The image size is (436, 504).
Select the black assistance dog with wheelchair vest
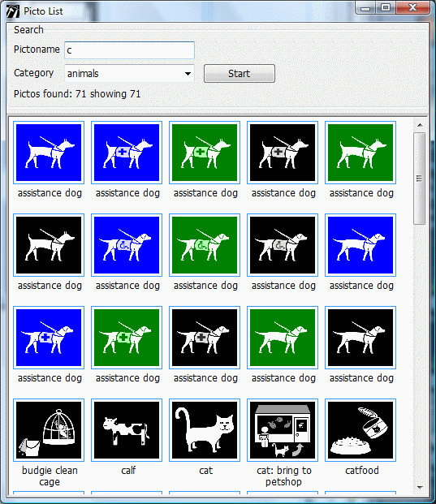283,245
